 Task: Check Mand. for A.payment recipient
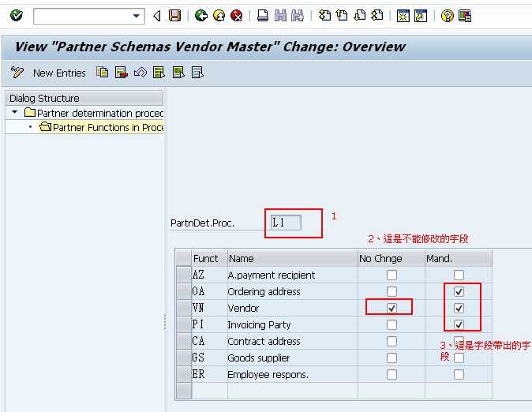point(459,275)
